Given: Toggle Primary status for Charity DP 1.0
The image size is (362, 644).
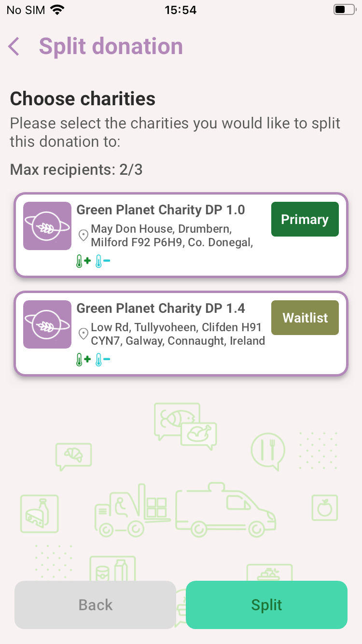Looking at the screenshot, I should 305,220.
